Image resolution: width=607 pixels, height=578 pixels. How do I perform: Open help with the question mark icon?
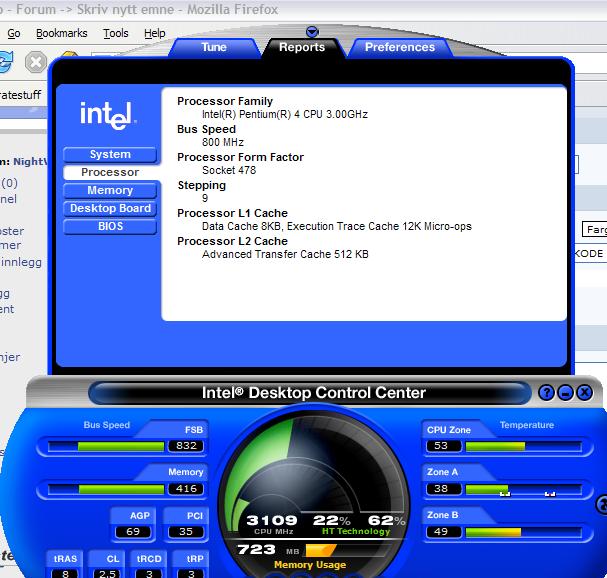[546, 393]
